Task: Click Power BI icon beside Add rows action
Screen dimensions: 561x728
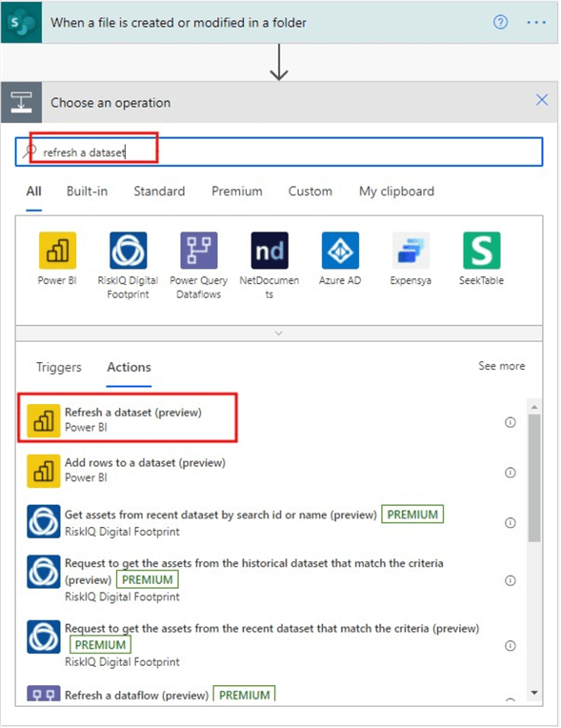Action: click(44, 471)
